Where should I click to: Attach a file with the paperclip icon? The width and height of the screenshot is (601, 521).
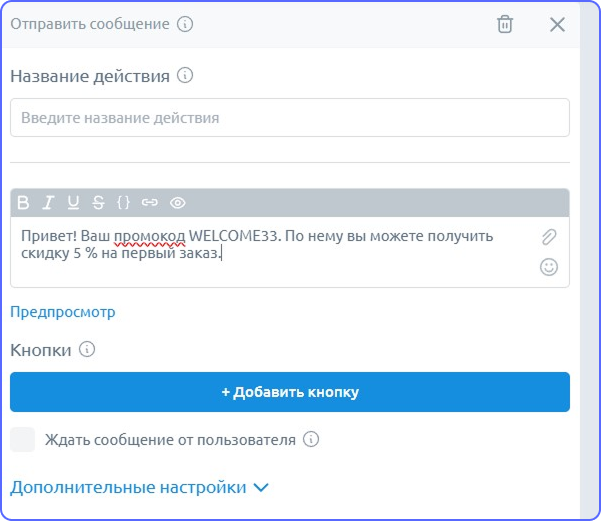coord(549,237)
